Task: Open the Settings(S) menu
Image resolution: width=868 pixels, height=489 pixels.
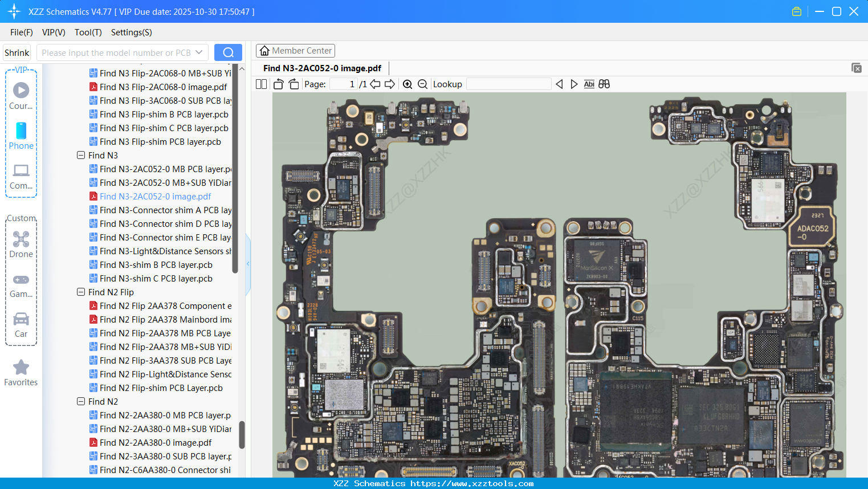Action: 132,32
